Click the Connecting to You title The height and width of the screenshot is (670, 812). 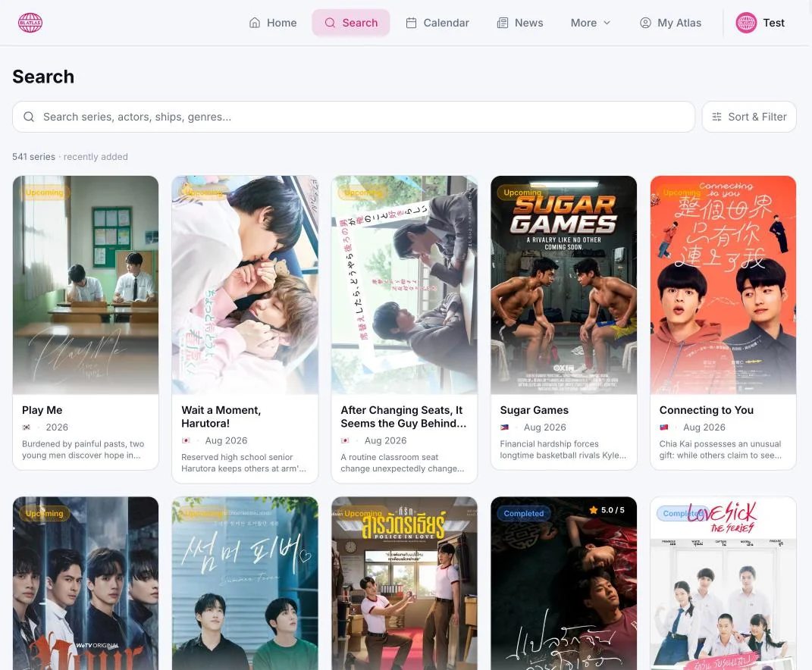[707, 410]
